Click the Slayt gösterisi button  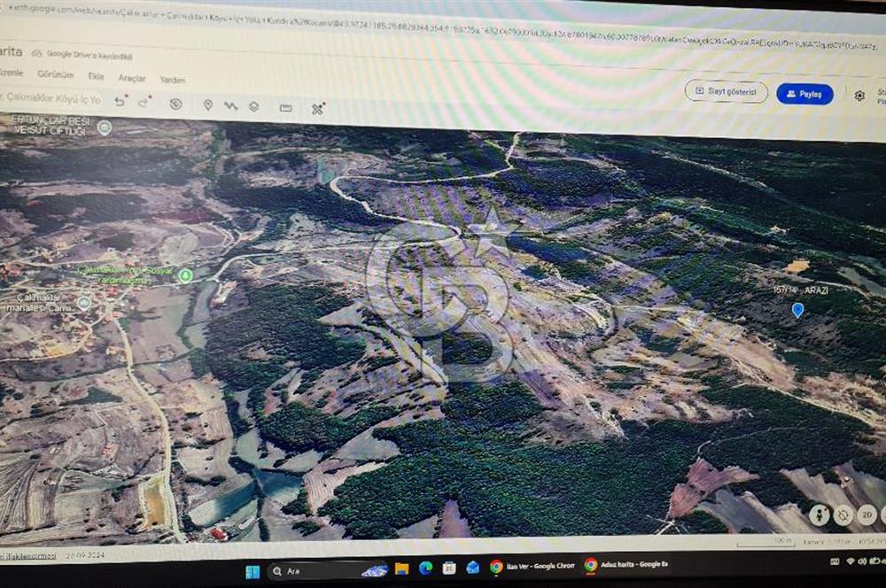click(726, 91)
